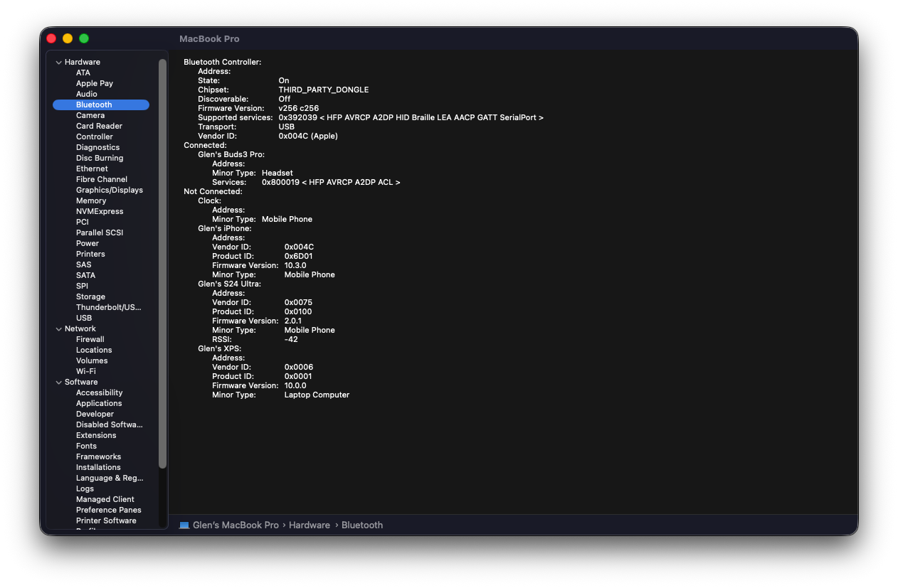This screenshot has width=898, height=588.
Task: Click the Glen's iPhone device heading
Action: pyautogui.click(x=224, y=229)
